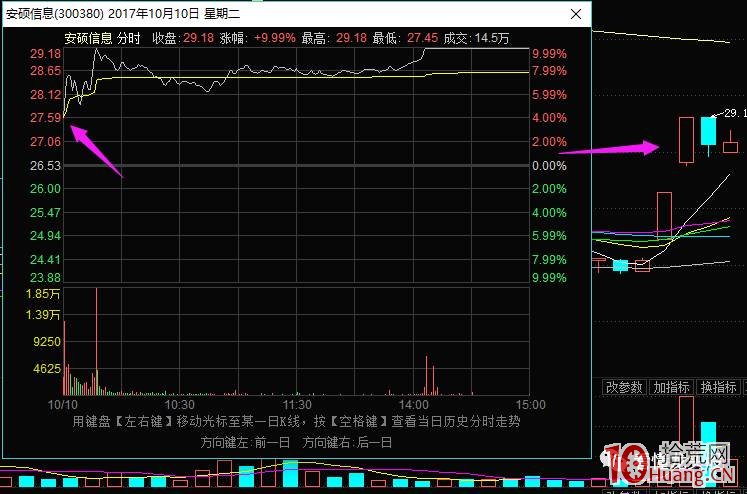The height and width of the screenshot is (494, 747).
Task: Click the 最高: 29.18 value in header
Action: (x=334, y=38)
